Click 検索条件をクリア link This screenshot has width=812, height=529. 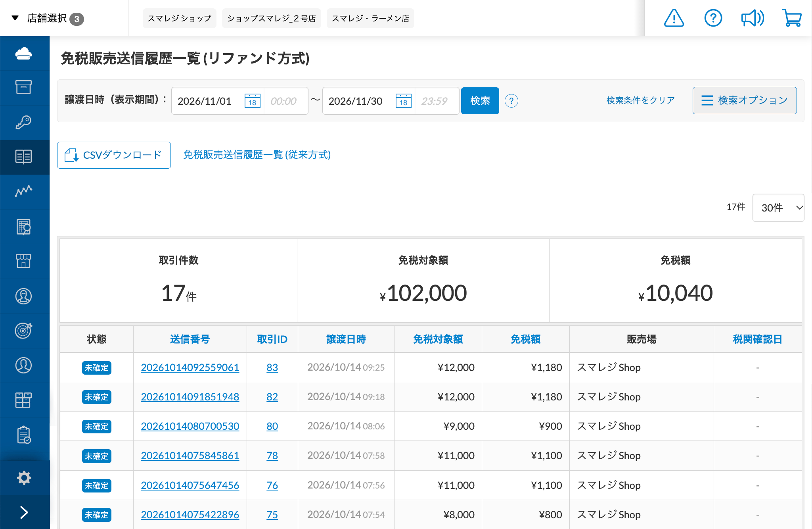tap(641, 100)
